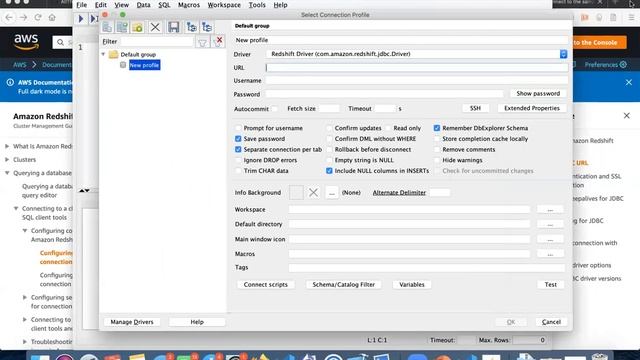Enable Prompt for username
Image resolution: width=640 pixels, height=360 pixels.
(238, 128)
